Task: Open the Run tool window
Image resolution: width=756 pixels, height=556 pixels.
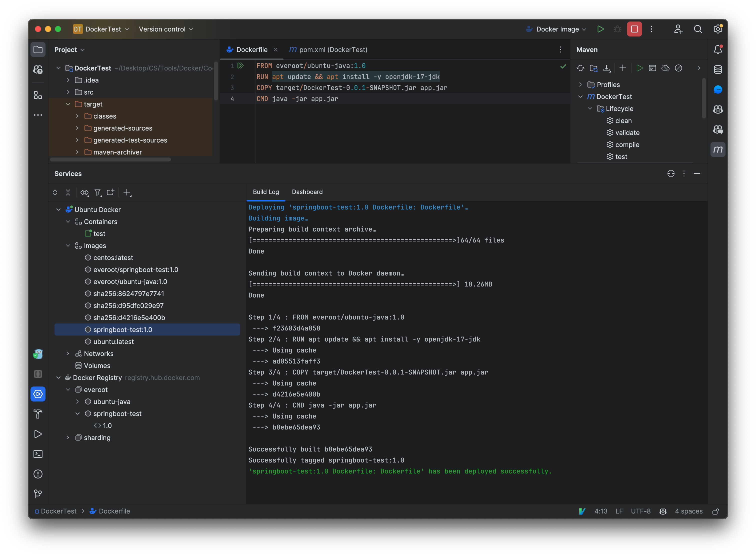Action: (x=38, y=434)
